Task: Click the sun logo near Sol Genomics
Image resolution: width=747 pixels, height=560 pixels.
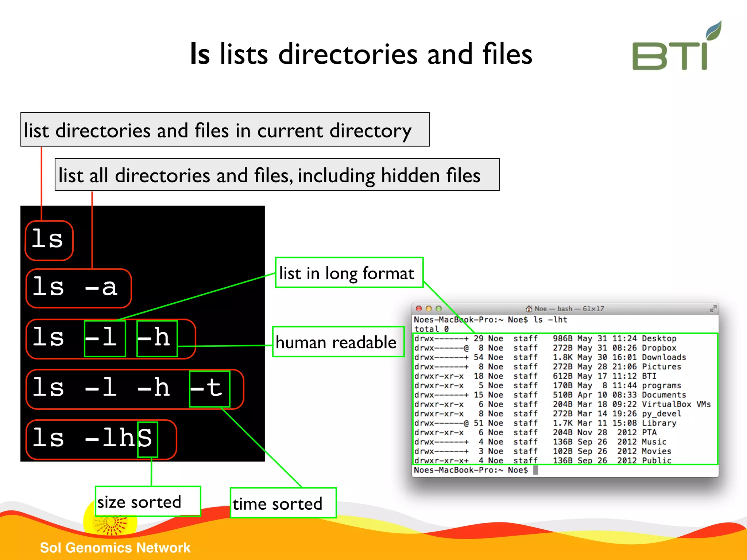Action: [x=111, y=524]
